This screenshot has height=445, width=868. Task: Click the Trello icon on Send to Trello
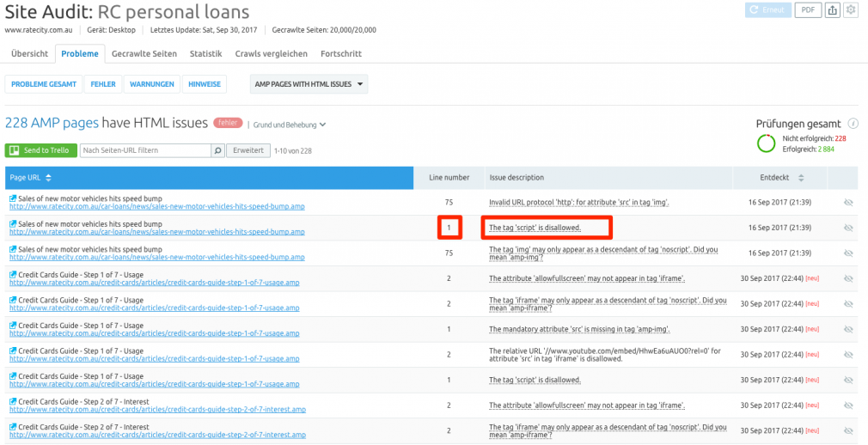point(15,150)
